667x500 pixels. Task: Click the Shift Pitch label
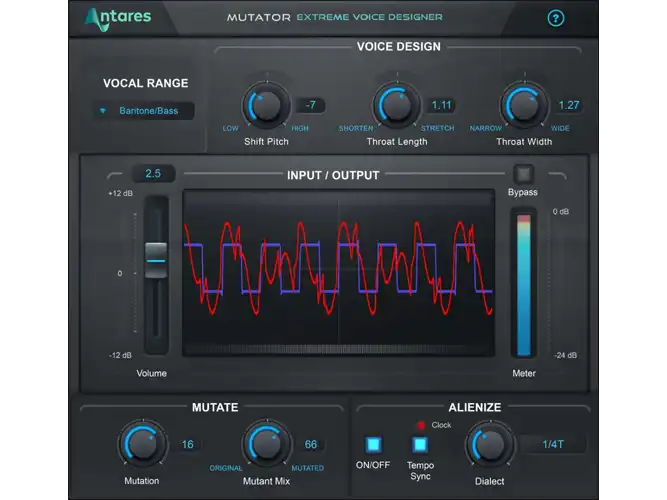click(x=266, y=142)
